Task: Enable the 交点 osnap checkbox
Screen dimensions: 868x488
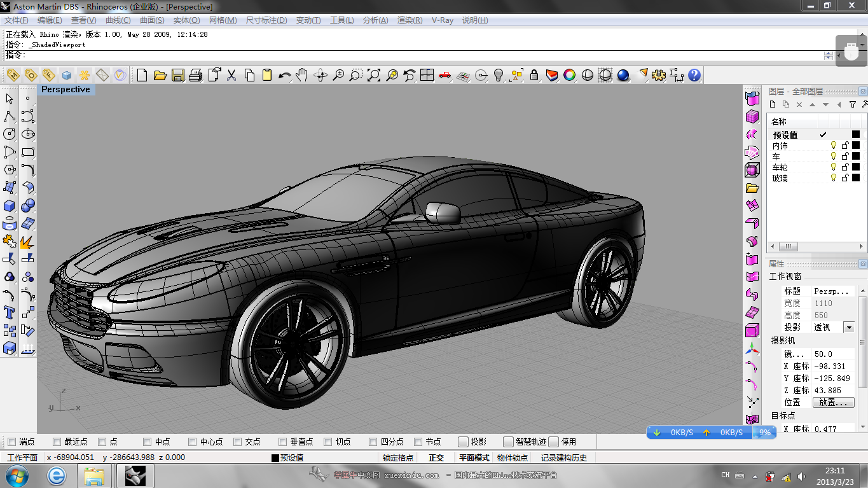Action: pyautogui.click(x=237, y=442)
